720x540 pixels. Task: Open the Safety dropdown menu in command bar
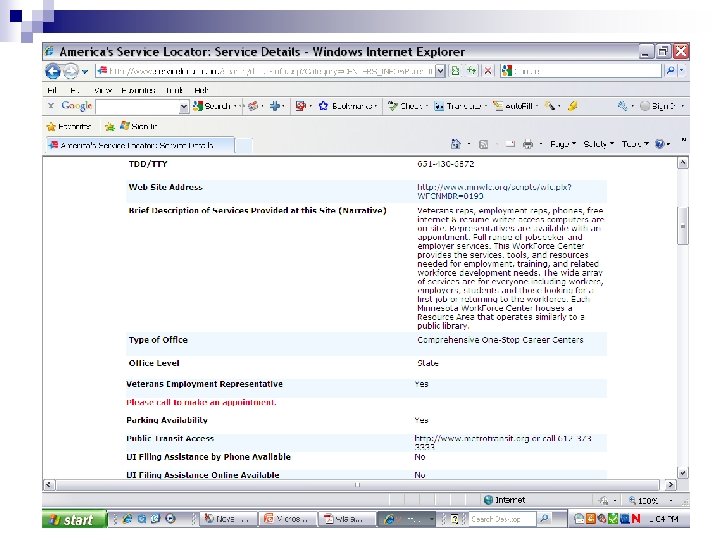[x=598, y=144]
